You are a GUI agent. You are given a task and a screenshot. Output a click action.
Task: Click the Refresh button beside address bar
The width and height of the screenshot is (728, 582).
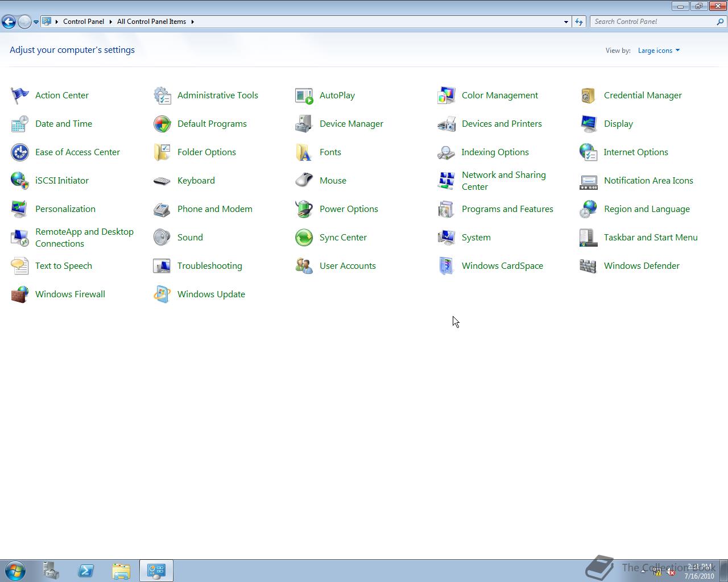tap(579, 22)
